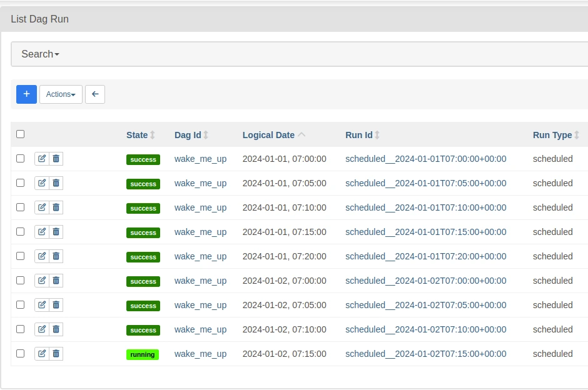Edit the 2024-01-02, 07:00:00 run record

(42, 281)
